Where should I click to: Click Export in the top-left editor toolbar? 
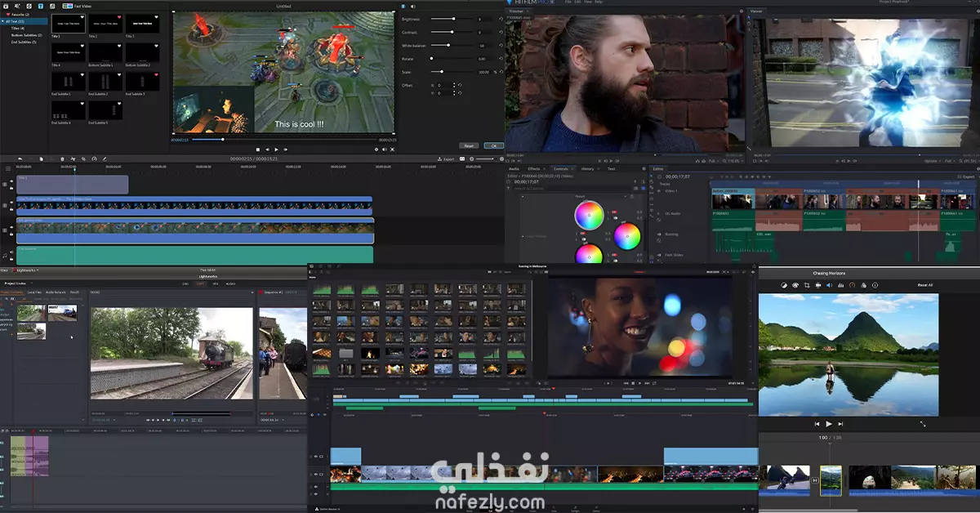[445, 158]
